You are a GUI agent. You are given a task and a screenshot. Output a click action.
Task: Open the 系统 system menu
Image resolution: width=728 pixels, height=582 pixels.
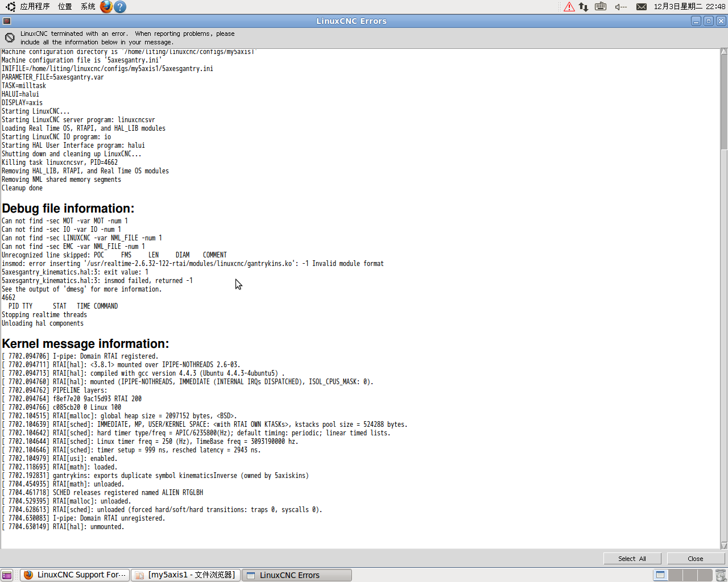[x=88, y=6]
